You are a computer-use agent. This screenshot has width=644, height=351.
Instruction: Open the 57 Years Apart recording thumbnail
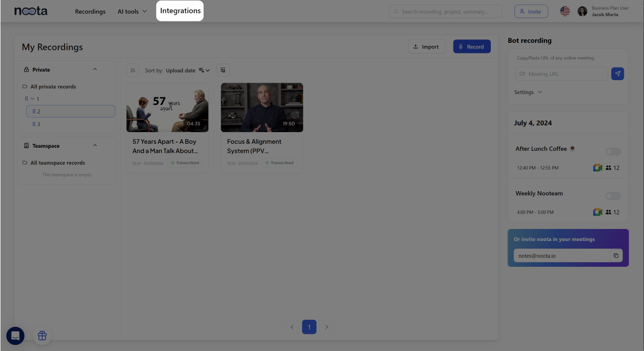167,107
